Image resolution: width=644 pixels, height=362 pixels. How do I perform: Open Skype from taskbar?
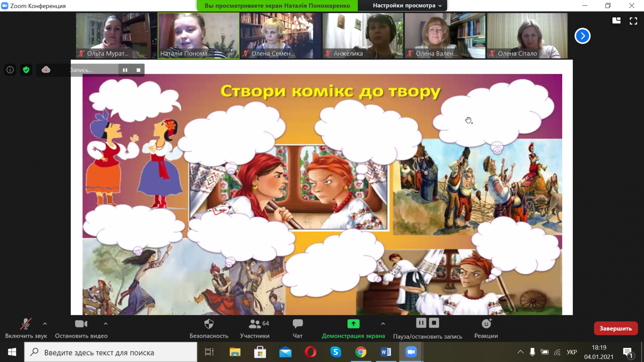point(335,352)
